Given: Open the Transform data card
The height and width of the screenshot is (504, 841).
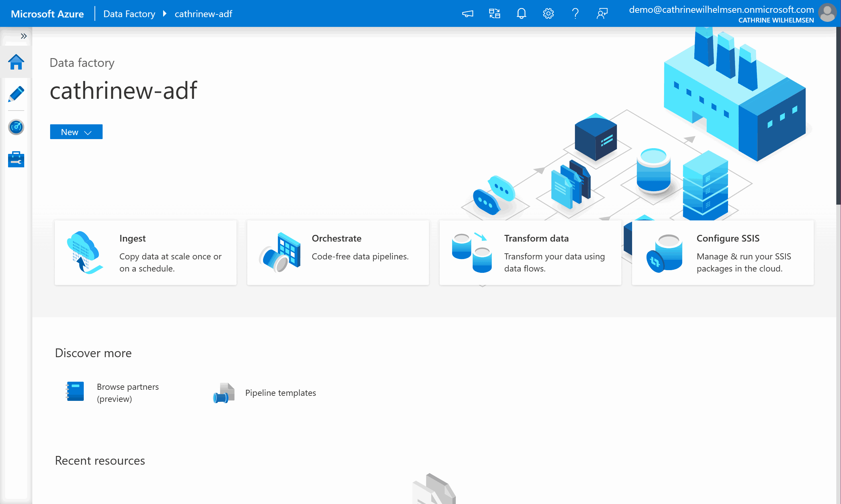Looking at the screenshot, I should [x=530, y=253].
